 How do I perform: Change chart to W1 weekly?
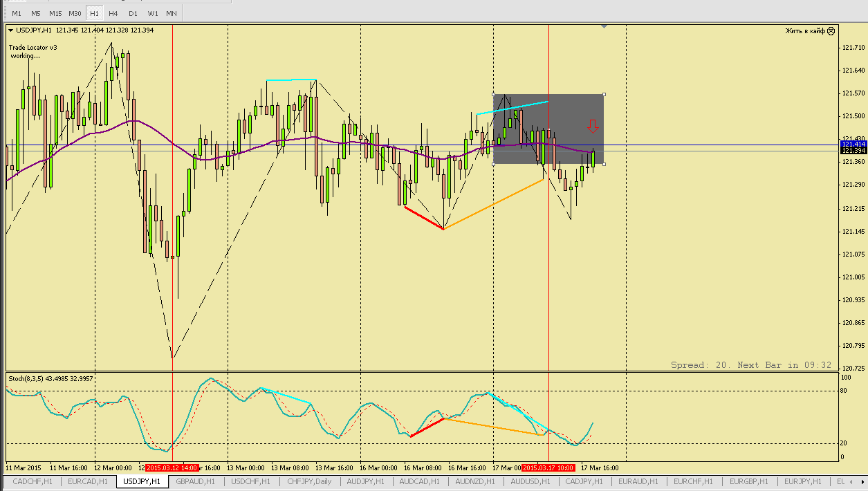pyautogui.click(x=152, y=13)
